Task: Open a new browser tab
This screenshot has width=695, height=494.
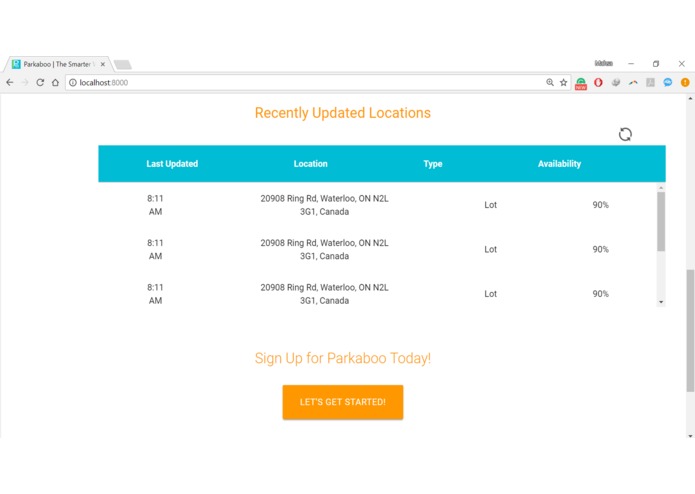Action: [123, 65]
